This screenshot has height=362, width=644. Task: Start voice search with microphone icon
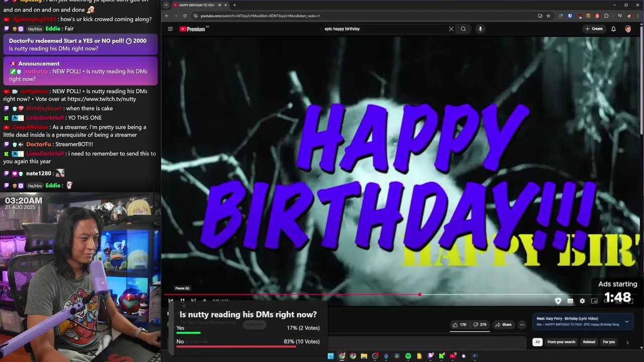pos(480,29)
